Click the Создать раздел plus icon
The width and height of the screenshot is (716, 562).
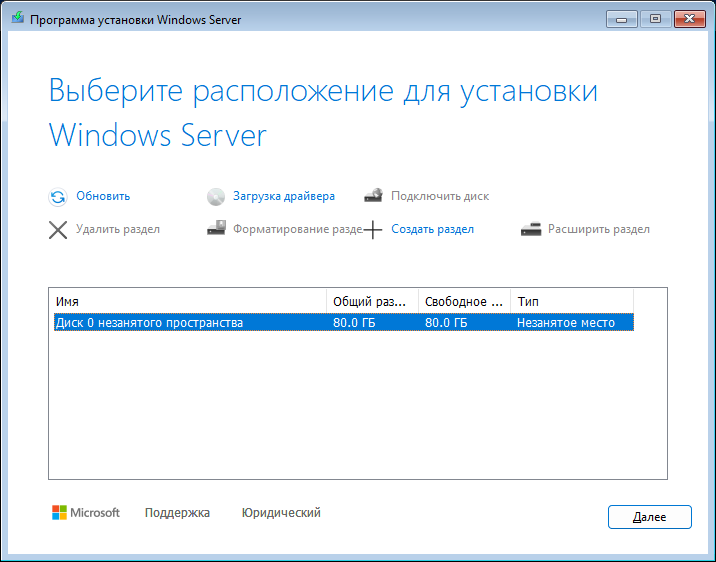click(x=373, y=230)
